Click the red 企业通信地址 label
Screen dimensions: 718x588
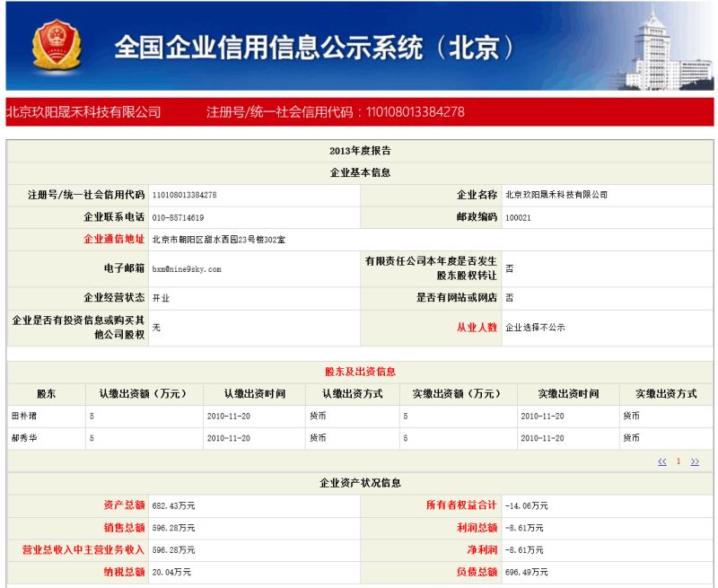[114, 240]
